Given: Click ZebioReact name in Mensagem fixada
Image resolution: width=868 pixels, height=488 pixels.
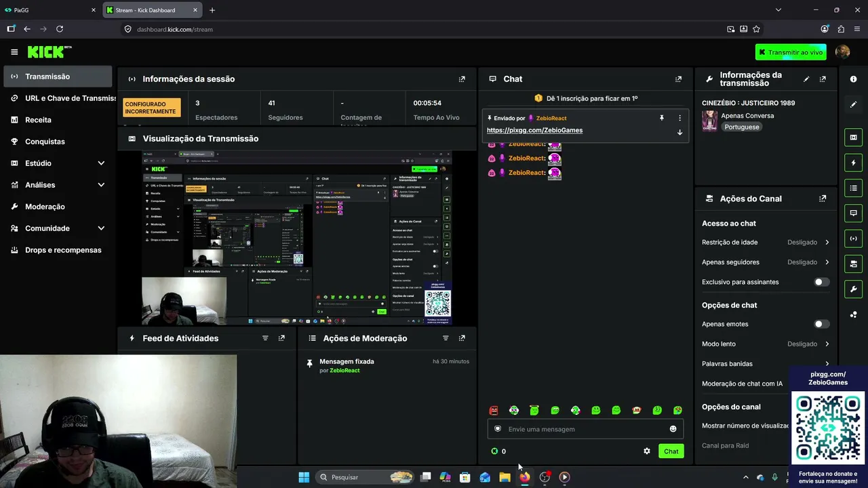Looking at the screenshot, I should tap(344, 371).
